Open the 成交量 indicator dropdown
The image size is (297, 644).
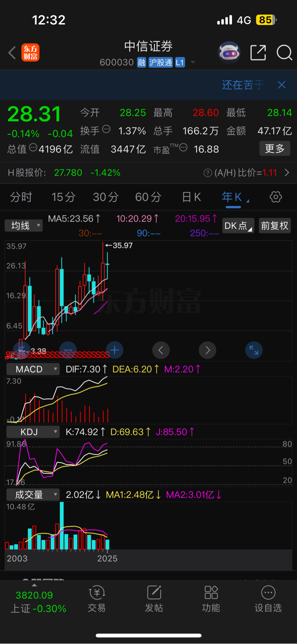coord(33,495)
